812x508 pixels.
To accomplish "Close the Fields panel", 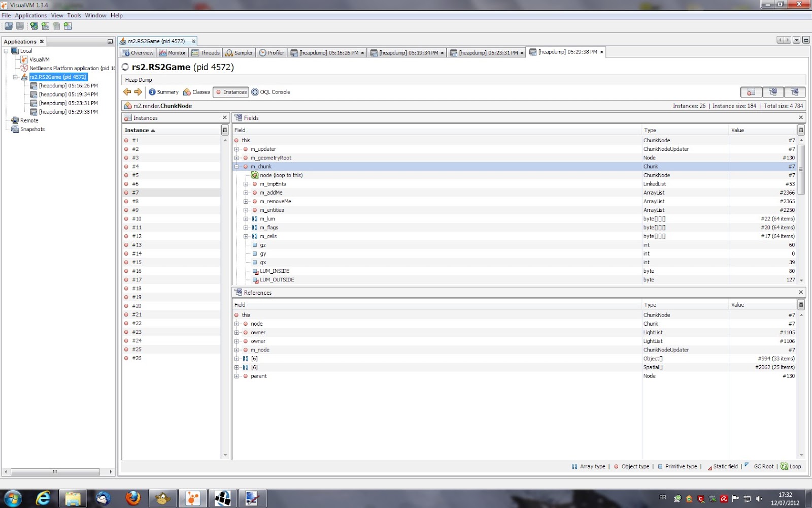I will [x=801, y=117].
